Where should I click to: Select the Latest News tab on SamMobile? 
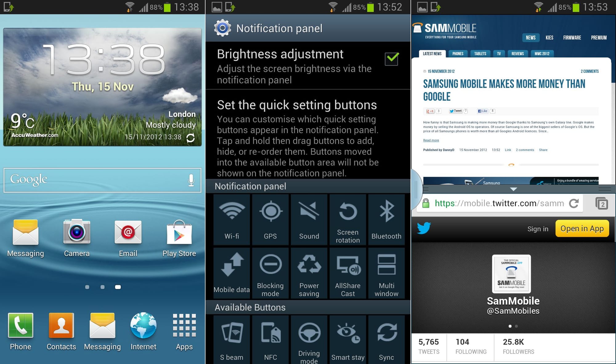[x=432, y=53]
